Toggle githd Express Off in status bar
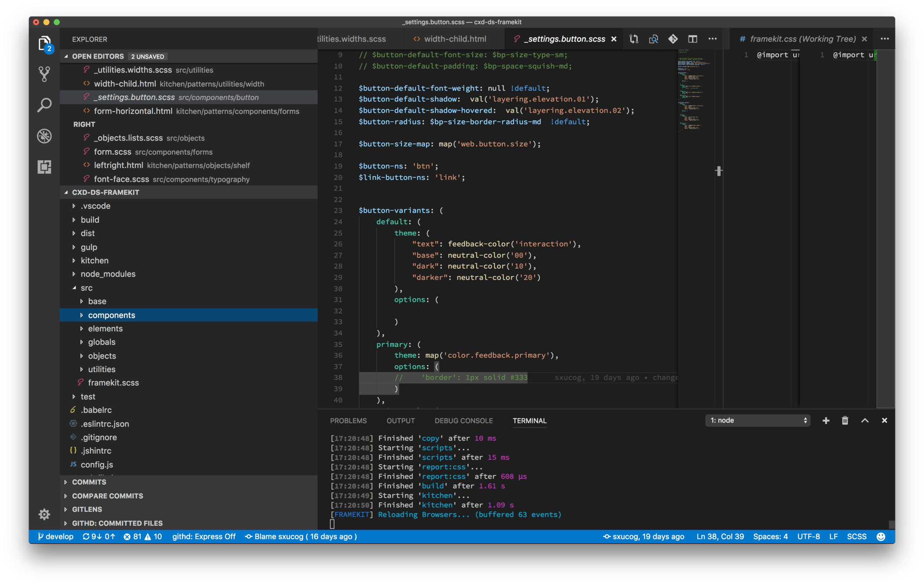 tap(204, 536)
